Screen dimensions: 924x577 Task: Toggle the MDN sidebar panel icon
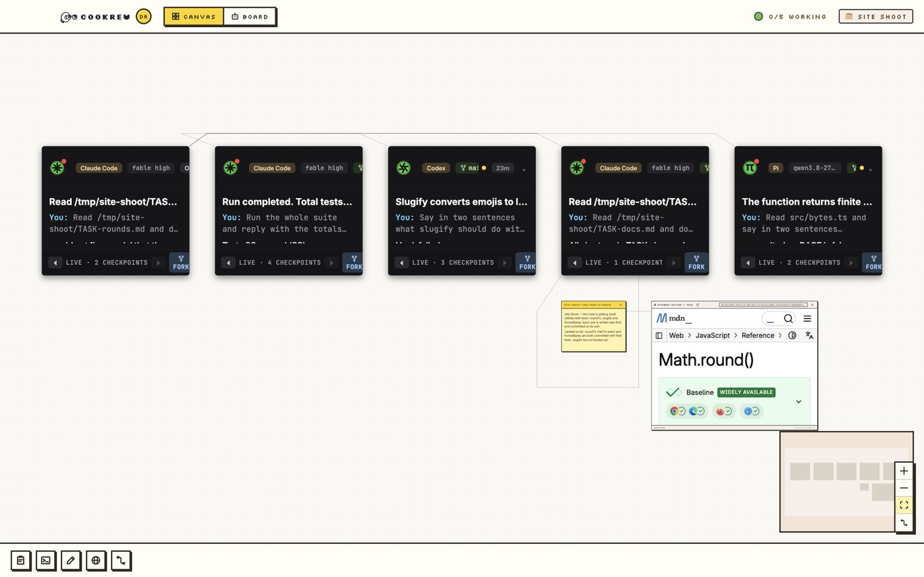click(659, 335)
